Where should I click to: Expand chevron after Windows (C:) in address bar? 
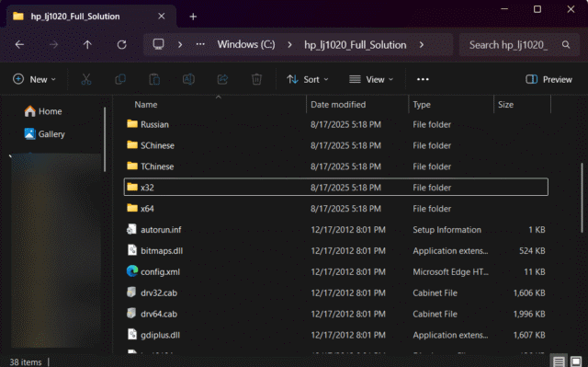click(x=289, y=45)
